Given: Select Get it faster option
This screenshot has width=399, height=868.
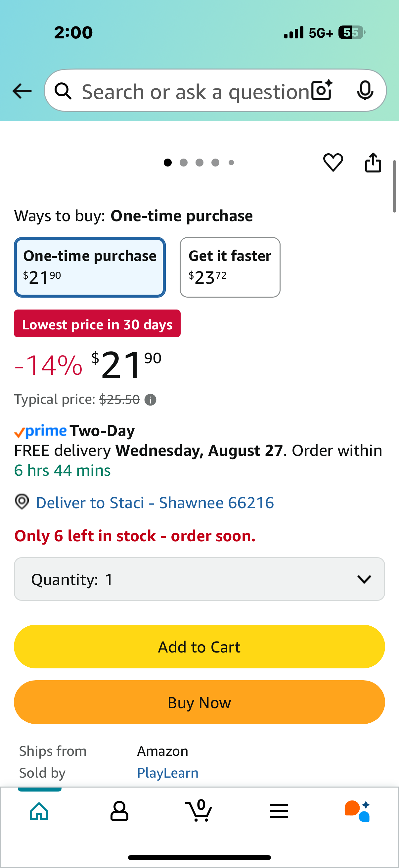Looking at the screenshot, I should tap(230, 267).
